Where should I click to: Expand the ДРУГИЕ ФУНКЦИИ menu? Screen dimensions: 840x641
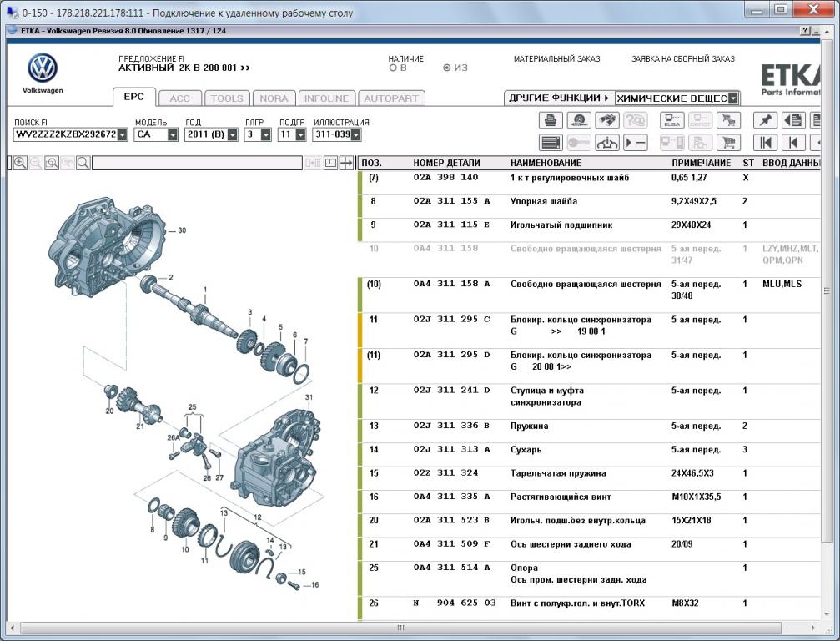[x=559, y=98]
